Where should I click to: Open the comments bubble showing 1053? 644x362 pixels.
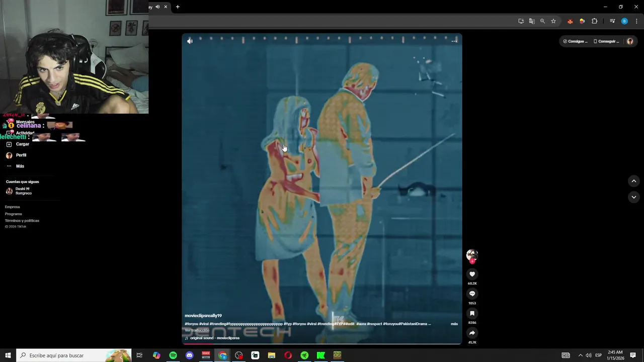[472, 294]
